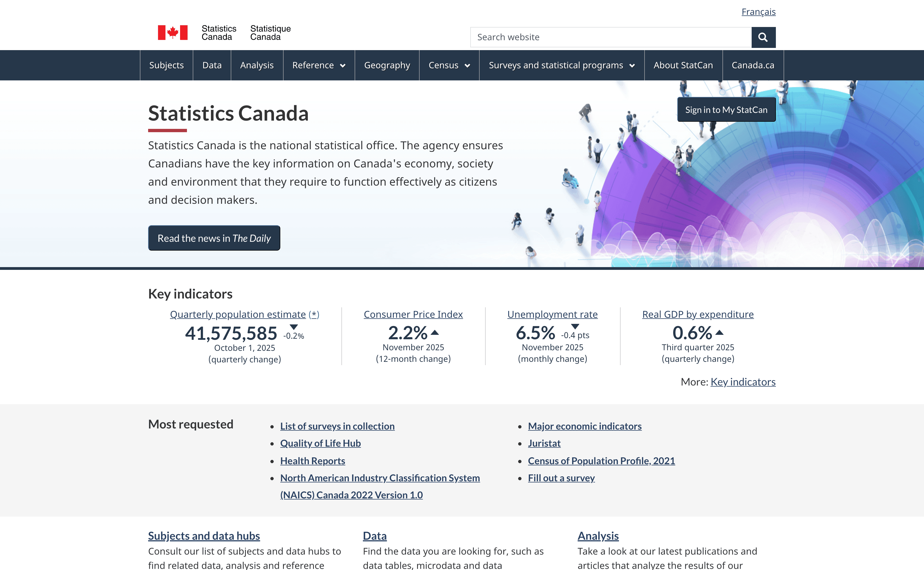The height and width of the screenshot is (570, 924).
Task: Open the Data navigation item
Action: [x=212, y=65]
